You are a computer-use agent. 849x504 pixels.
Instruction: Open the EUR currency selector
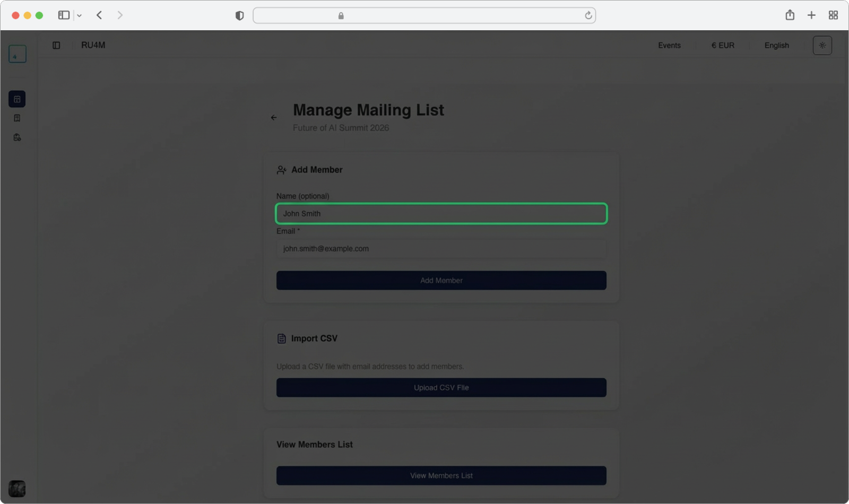tap(723, 46)
